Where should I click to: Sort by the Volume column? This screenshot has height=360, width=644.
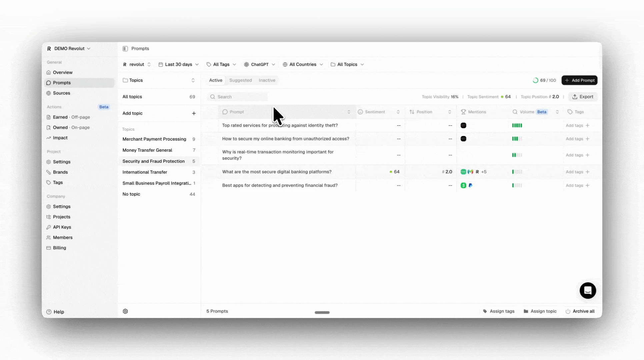pyautogui.click(x=557, y=112)
